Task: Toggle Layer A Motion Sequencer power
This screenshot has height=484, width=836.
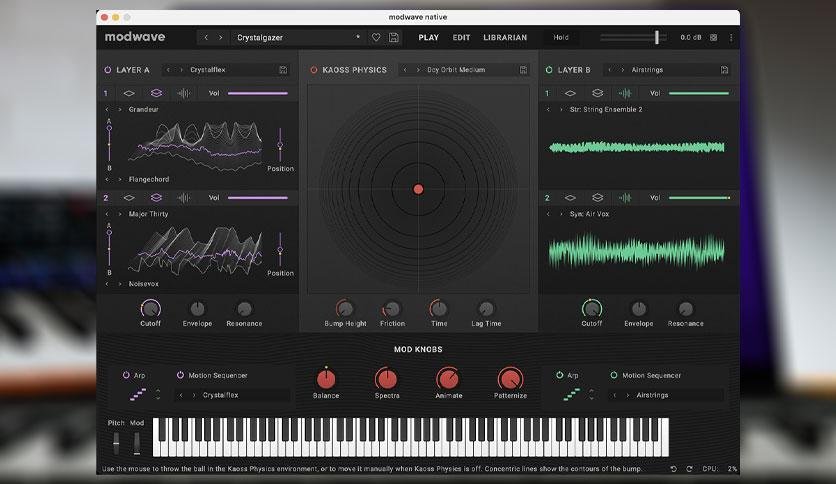Action: point(180,375)
